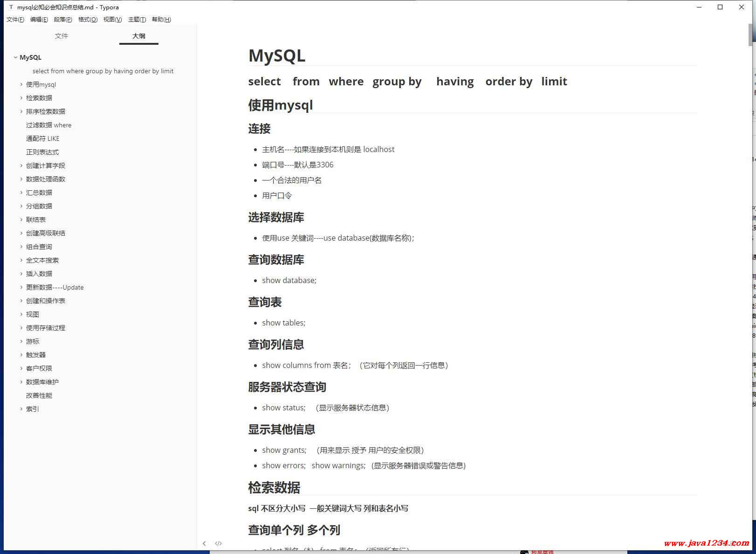
Task: Expand the 触发器 outline node
Action: coord(21,355)
